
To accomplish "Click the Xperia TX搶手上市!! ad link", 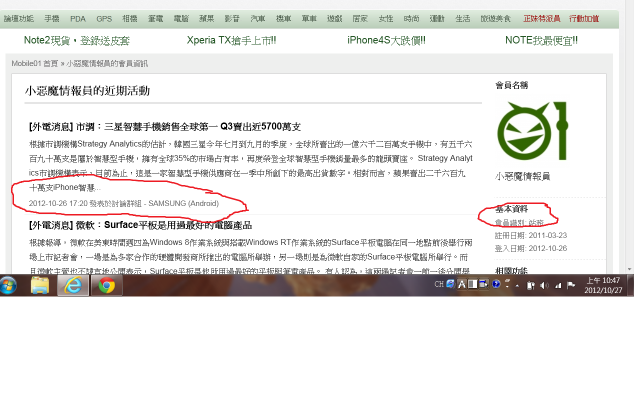I will click(x=231, y=40).
